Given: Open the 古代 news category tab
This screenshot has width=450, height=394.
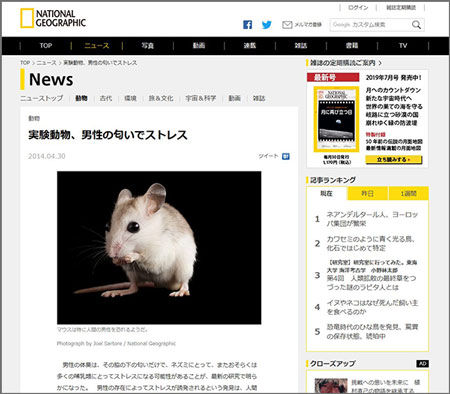Looking at the screenshot, I should click(x=106, y=98).
